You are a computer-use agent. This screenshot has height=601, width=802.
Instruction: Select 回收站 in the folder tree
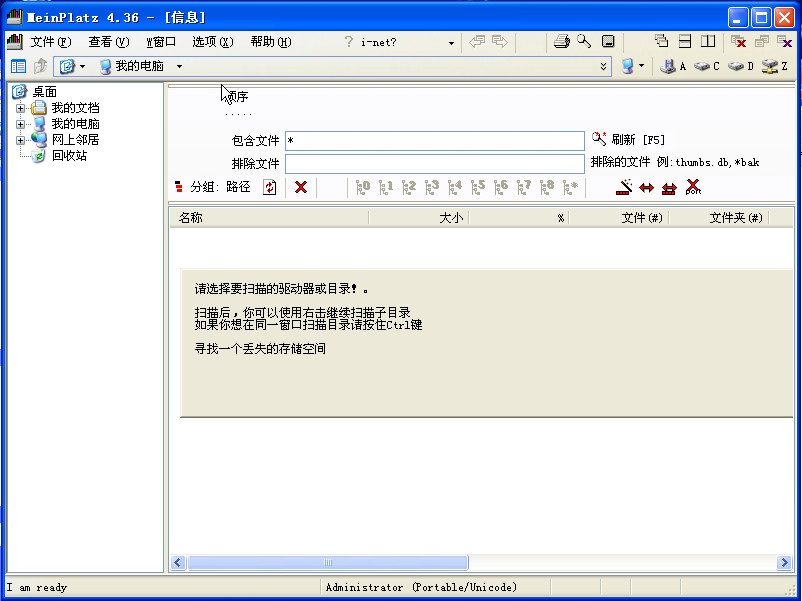pyautogui.click(x=70, y=155)
